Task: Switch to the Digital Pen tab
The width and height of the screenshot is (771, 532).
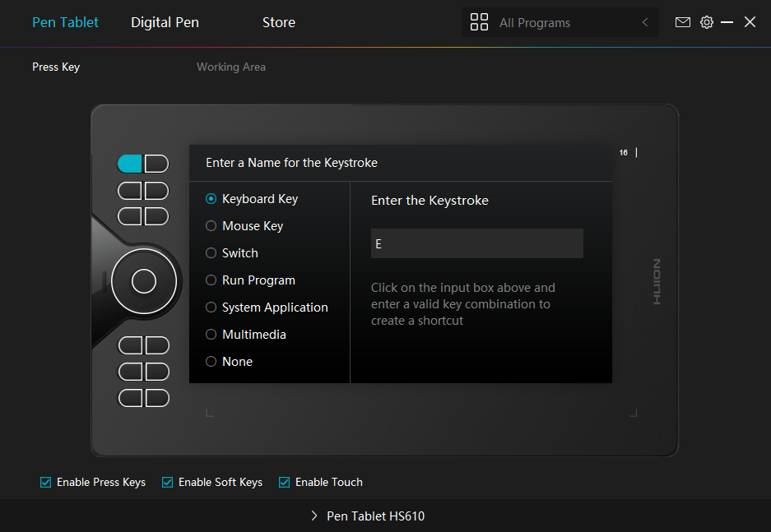Action: pyautogui.click(x=165, y=22)
